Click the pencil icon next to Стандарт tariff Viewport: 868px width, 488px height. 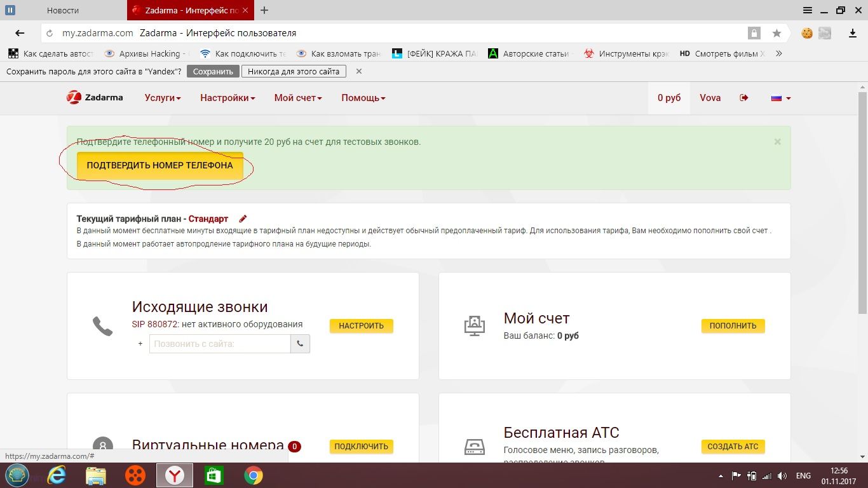(243, 219)
